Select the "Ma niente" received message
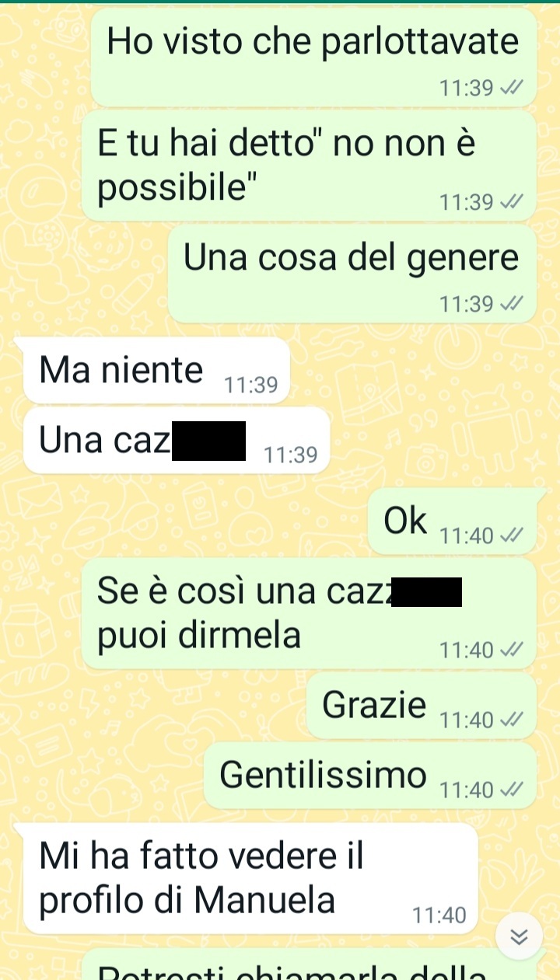The width and height of the screenshot is (560, 980). (x=156, y=371)
